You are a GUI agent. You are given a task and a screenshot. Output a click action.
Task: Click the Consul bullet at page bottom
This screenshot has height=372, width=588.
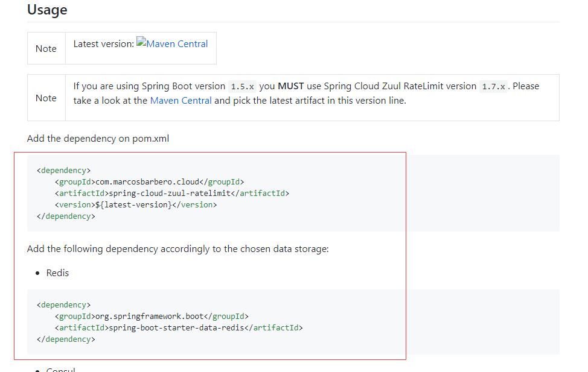point(60,370)
